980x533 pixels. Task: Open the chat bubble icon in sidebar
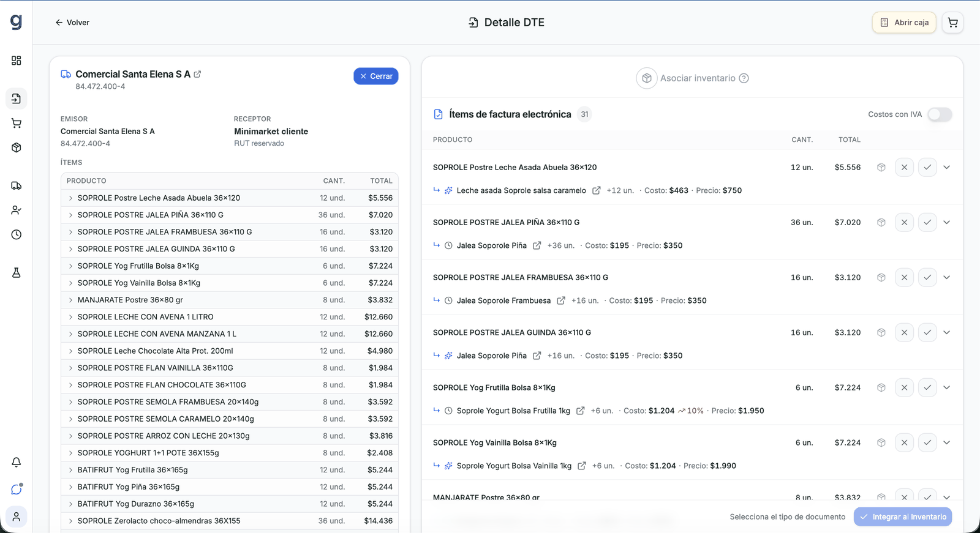pos(17,489)
